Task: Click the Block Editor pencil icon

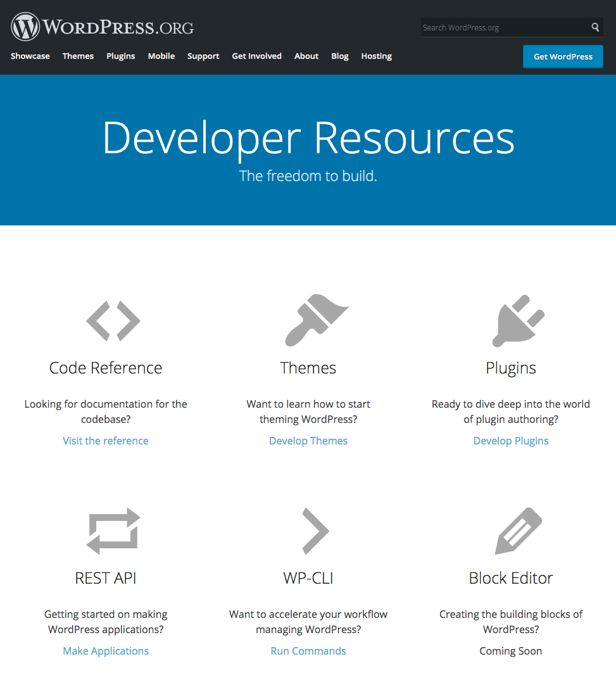Action: 519,531
